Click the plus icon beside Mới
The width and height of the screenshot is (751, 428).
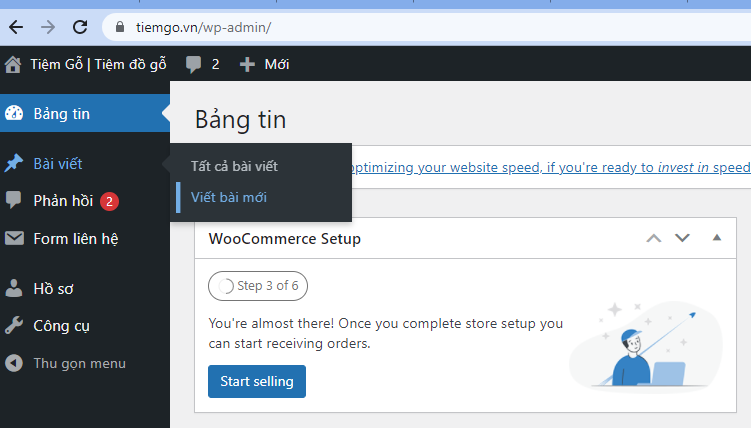point(247,65)
